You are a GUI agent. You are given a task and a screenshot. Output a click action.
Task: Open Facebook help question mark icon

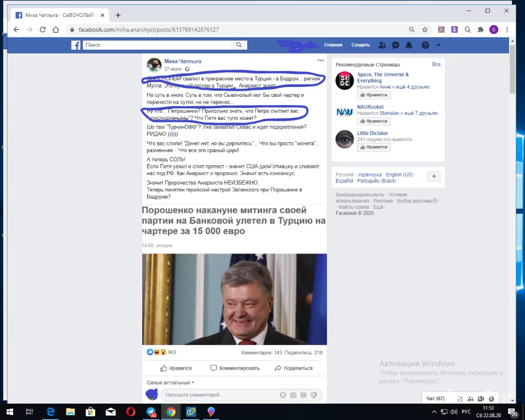tap(425, 45)
